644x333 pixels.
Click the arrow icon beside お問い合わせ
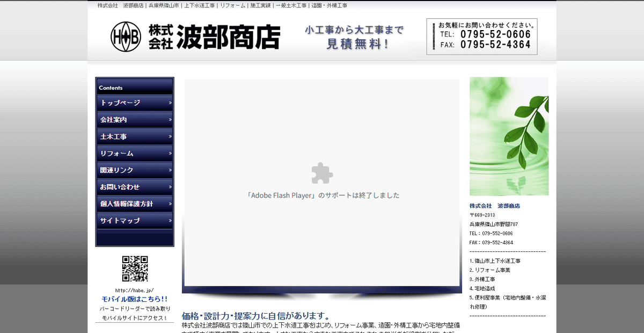(170, 186)
